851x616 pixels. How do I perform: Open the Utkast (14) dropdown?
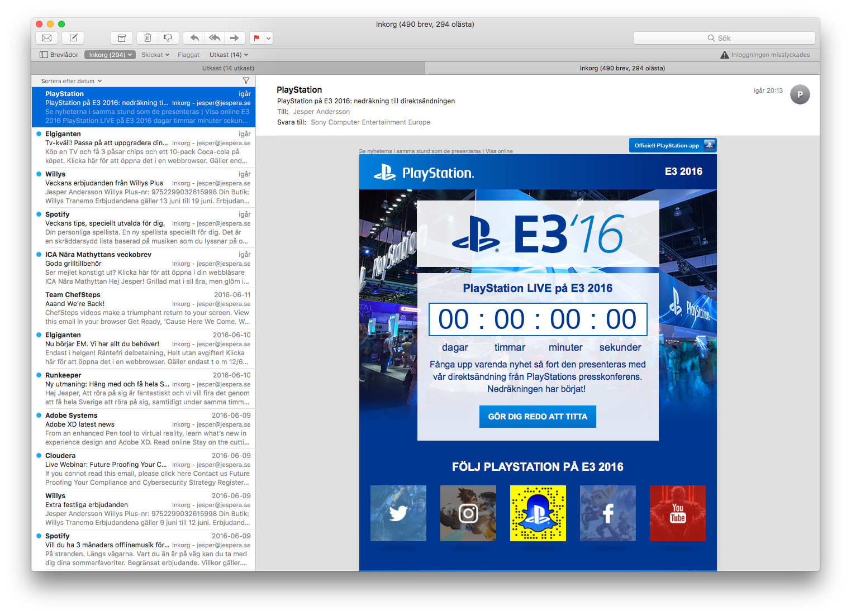tap(229, 55)
